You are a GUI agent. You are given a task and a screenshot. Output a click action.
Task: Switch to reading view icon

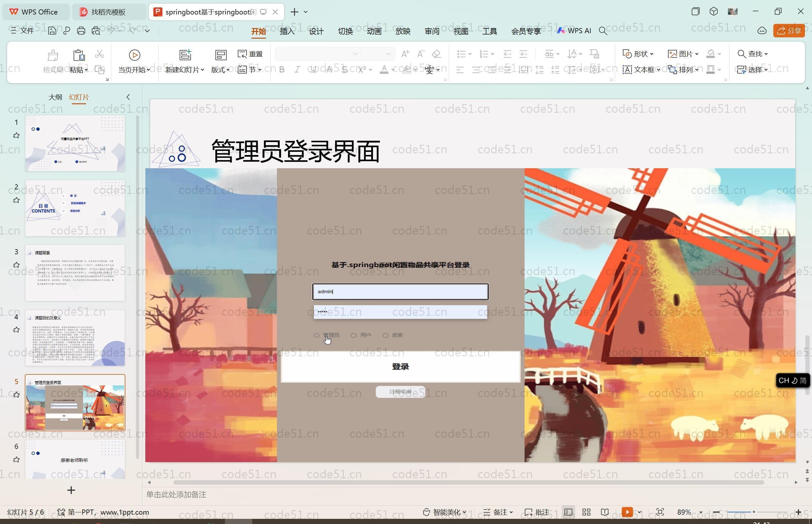click(x=604, y=512)
